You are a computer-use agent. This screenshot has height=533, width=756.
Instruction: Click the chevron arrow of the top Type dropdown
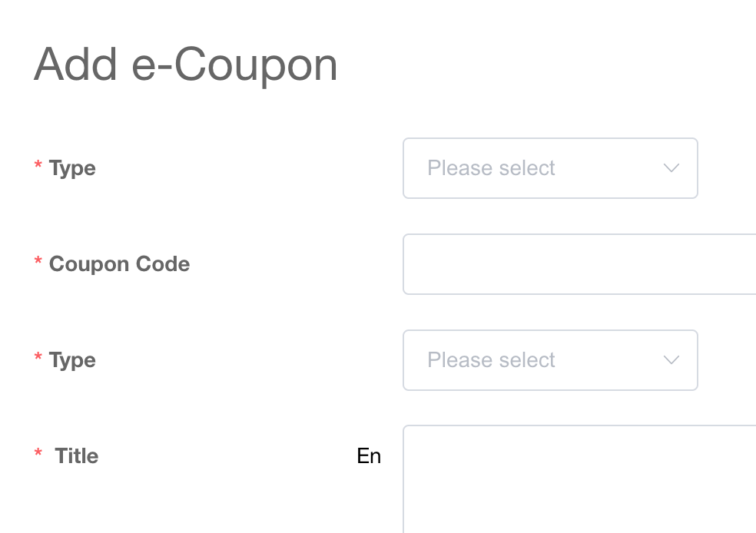pos(671,168)
